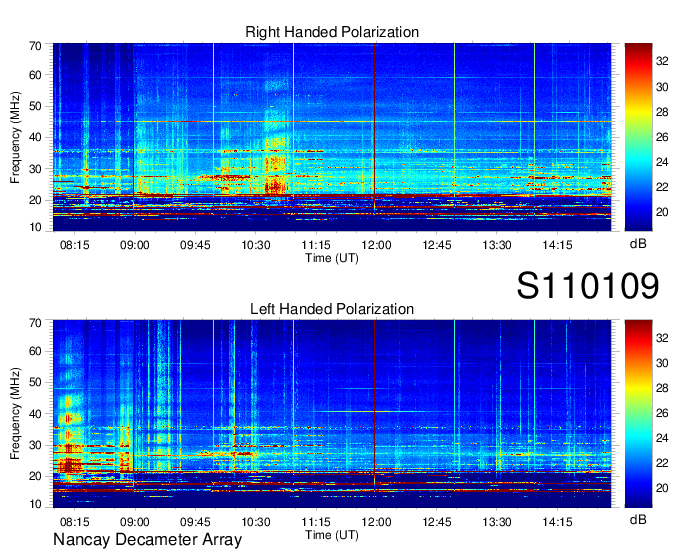This screenshot has height=552, width=680.
Task: Click the "Nancay Decameter Array" caption
Action: pyautogui.click(x=147, y=540)
